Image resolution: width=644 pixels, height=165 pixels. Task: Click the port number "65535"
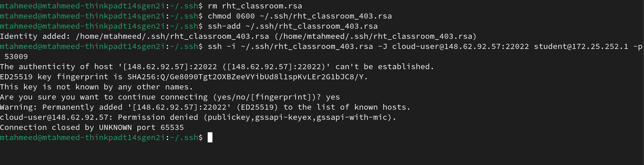pos(172,128)
